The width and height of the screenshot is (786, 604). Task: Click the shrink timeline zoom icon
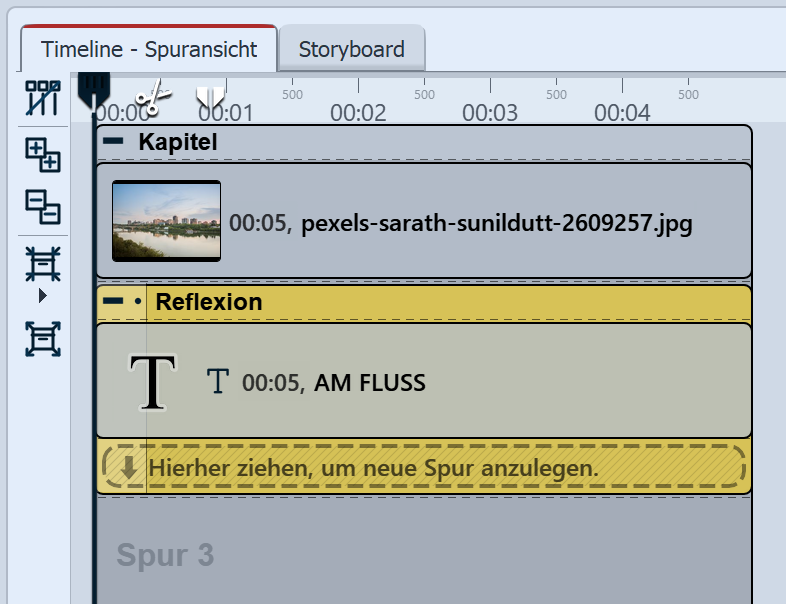click(42, 264)
